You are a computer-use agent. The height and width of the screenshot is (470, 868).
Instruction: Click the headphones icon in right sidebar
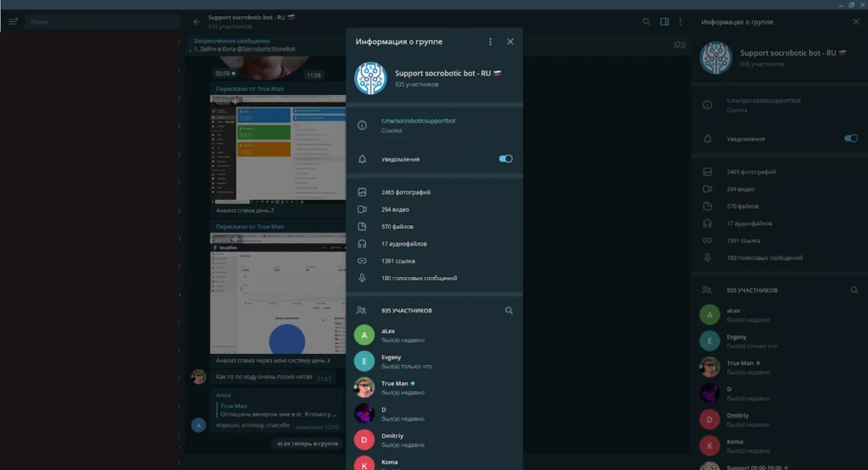708,224
